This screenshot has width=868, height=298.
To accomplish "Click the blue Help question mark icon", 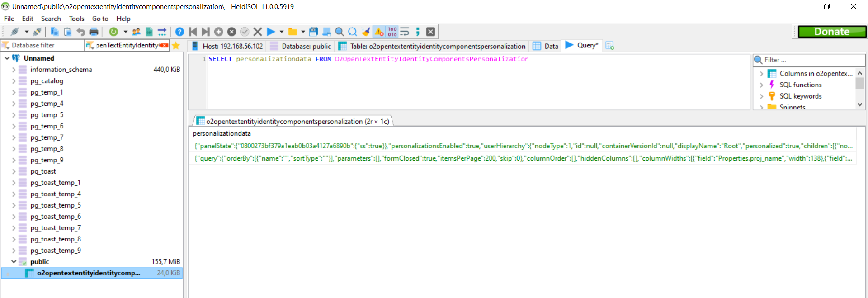I will coord(179,32).
